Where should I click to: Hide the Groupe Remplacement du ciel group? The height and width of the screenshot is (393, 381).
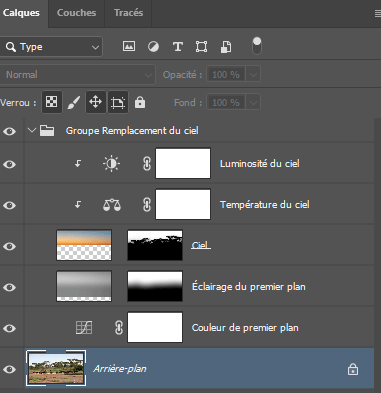(9, 131)
